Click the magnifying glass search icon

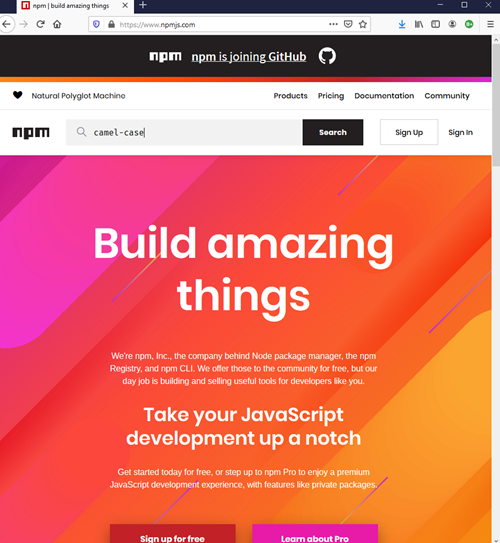81,132
